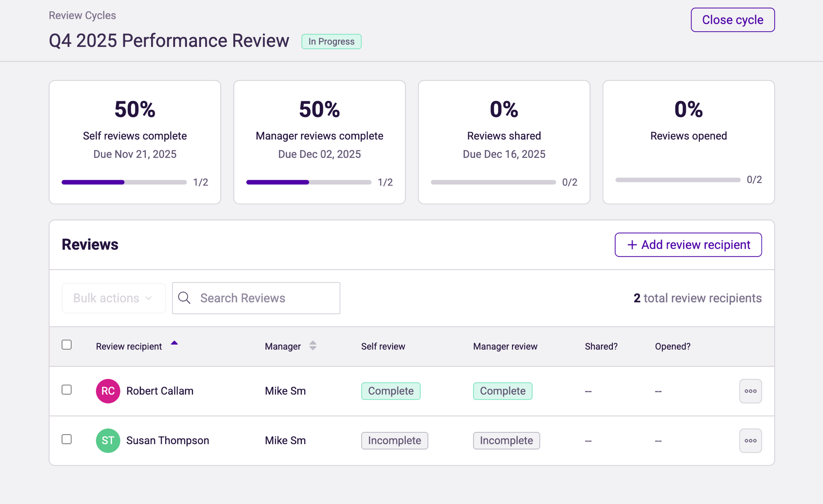Select the Shared? column header
Viewport: 823px width, 504px height.
(x=601, y=346)
